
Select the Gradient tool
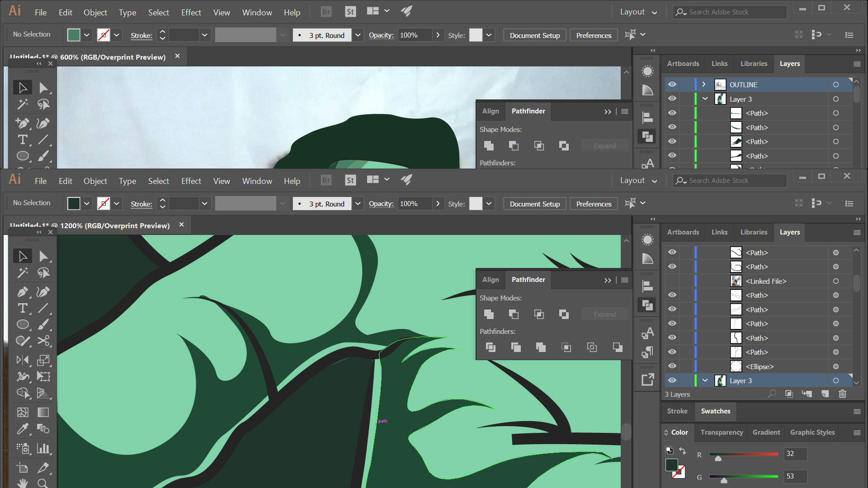[x=43, y=412]
